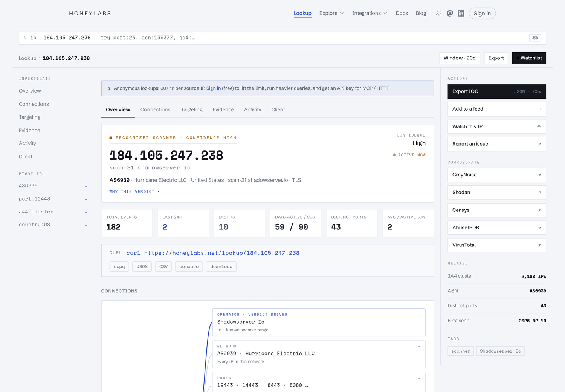Click the CSV button under curl
Screen dimensions: 565x392
pyautogui.click(x=163, y=267)
